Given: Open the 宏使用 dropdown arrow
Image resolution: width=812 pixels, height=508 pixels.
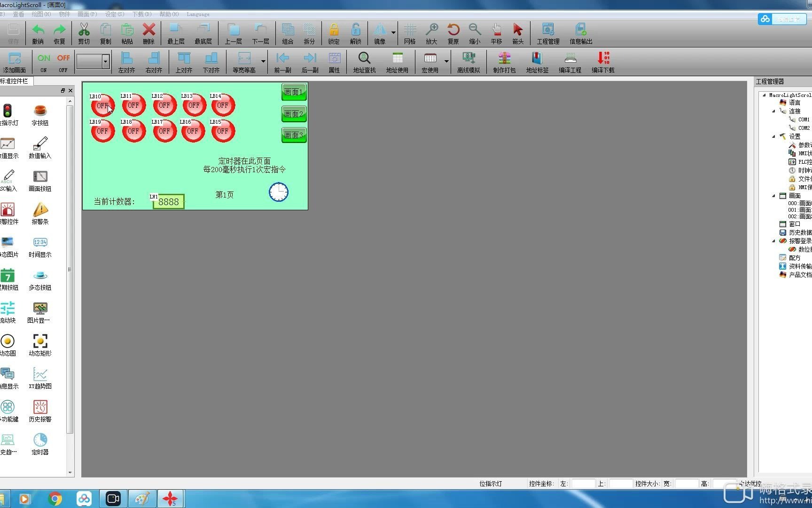Looking at the screenshot, I should click(x=446, y=62).
